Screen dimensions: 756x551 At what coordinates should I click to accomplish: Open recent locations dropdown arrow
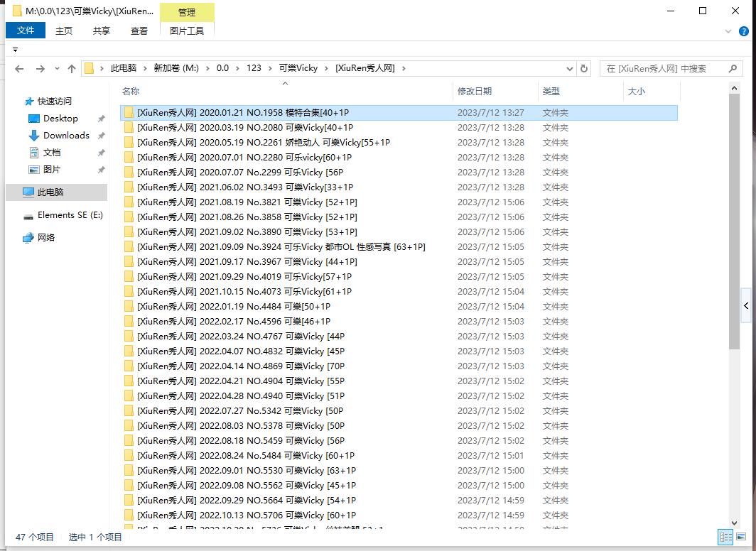[x=57, y=69]
